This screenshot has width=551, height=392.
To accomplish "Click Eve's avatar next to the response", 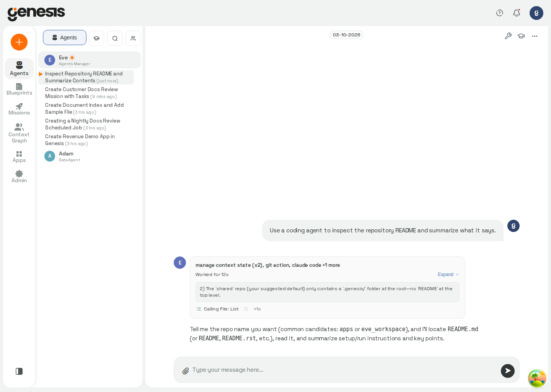I will [180, 263].
